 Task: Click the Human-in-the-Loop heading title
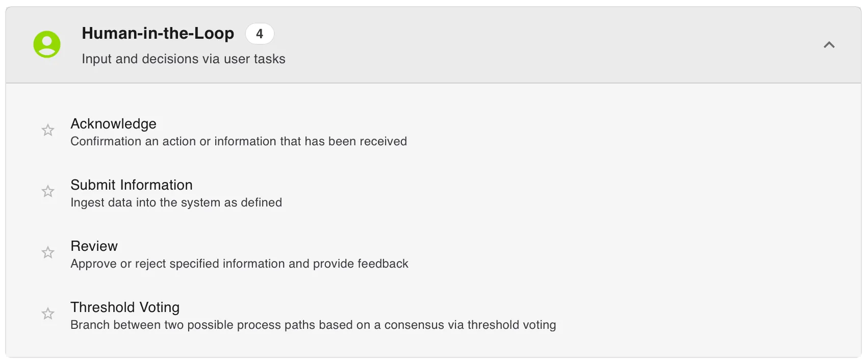click(158, 33)
